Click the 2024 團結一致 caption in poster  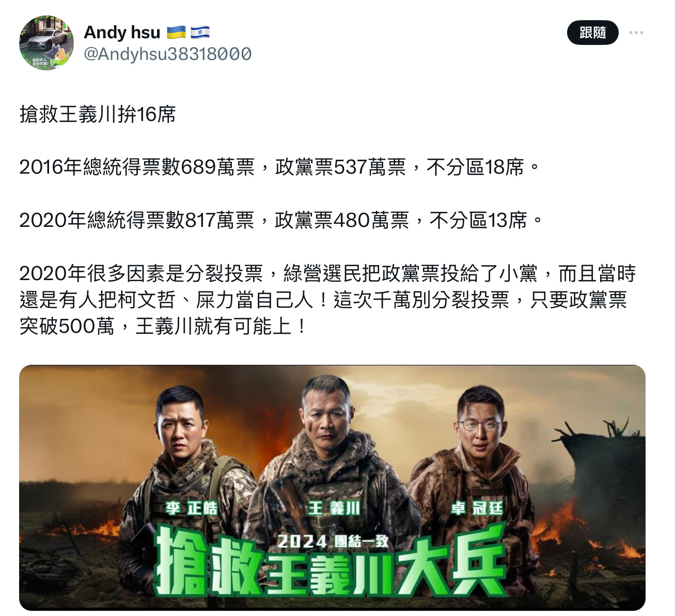click(x=333, y=541)
